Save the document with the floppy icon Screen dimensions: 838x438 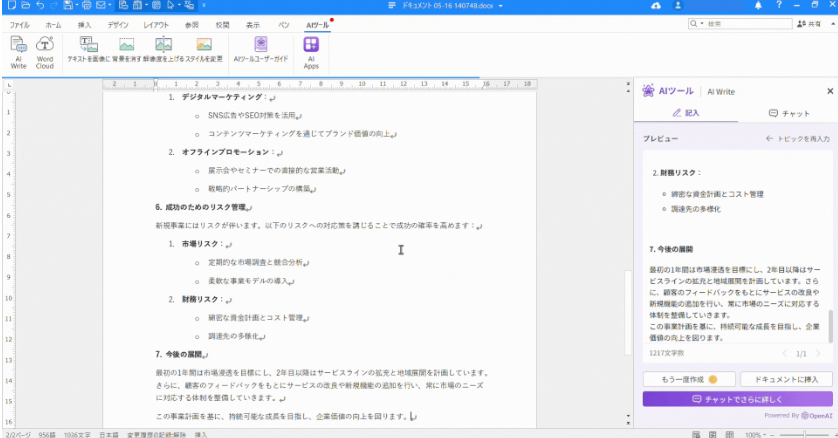[x=68, y=5]
